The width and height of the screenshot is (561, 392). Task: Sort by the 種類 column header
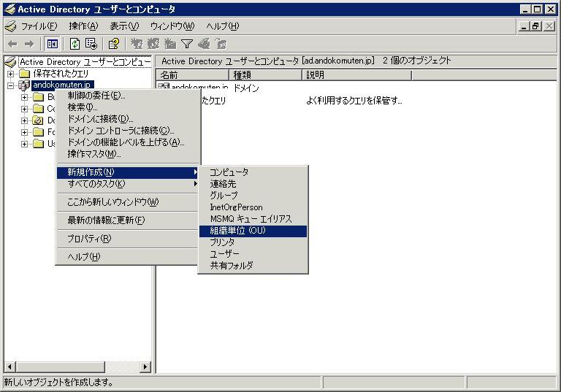tap(265, 75)
